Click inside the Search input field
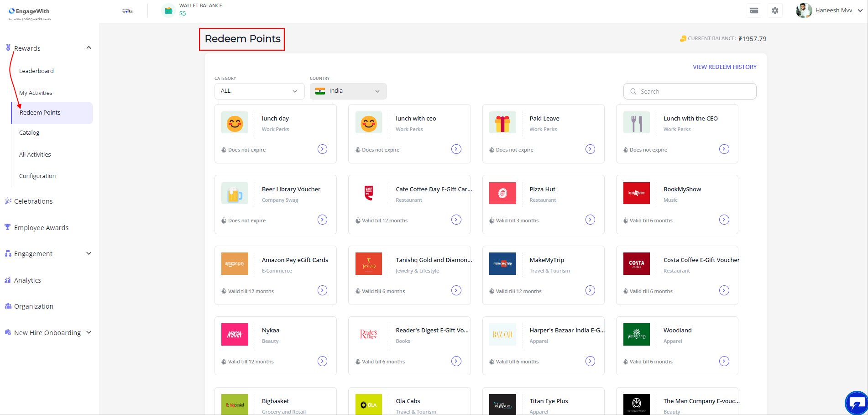Viewport: 868px width, 415px height. [x=689, y=91]
